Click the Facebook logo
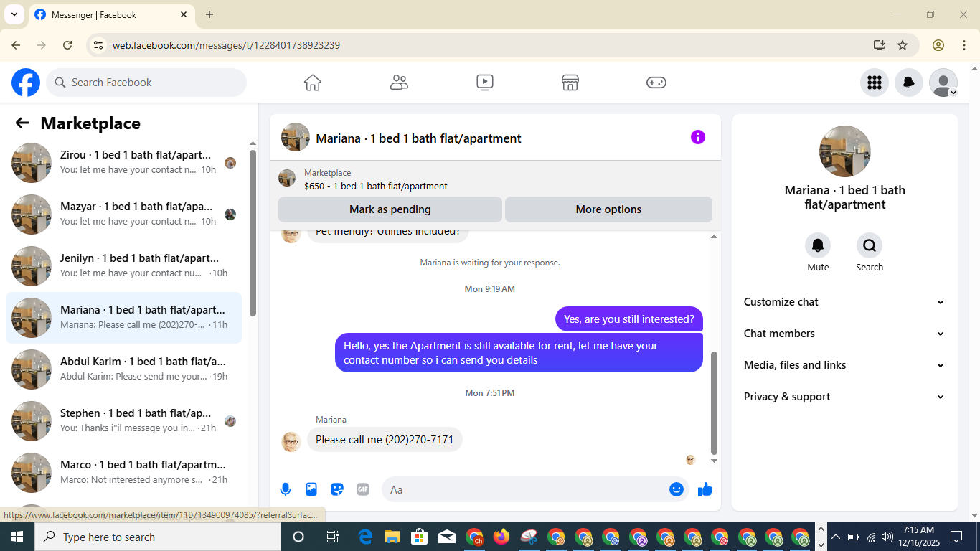Screen dimensions: 980x551 pyautogui.click(x=26, y=83)
